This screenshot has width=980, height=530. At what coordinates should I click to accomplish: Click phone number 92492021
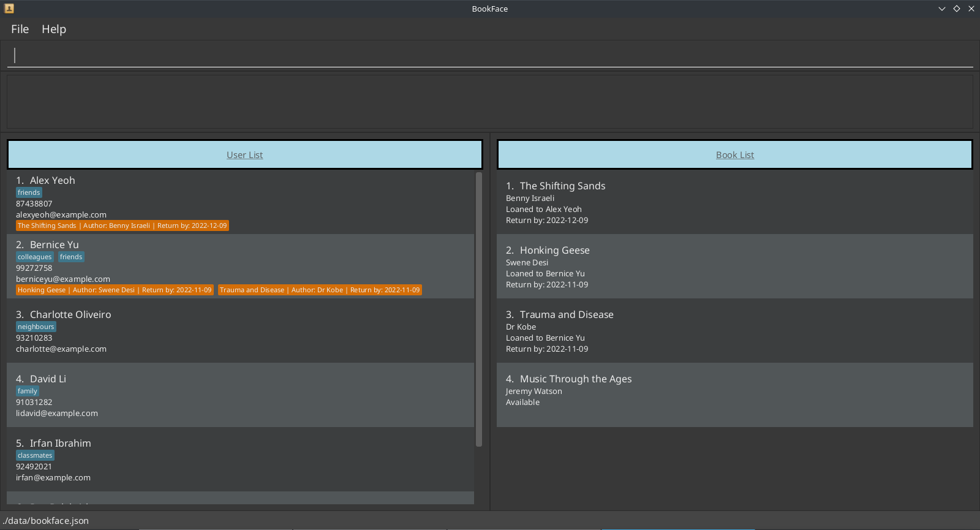34,466
